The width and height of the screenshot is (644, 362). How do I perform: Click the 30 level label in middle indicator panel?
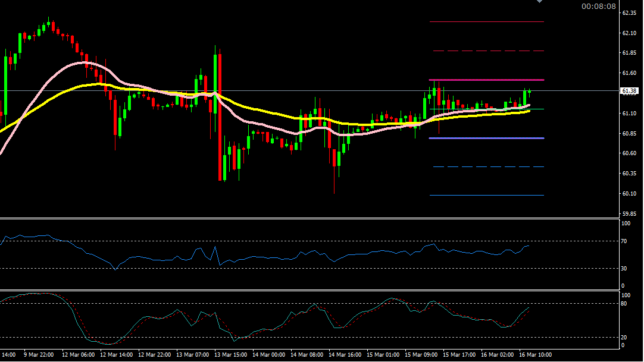pos(624,269)
